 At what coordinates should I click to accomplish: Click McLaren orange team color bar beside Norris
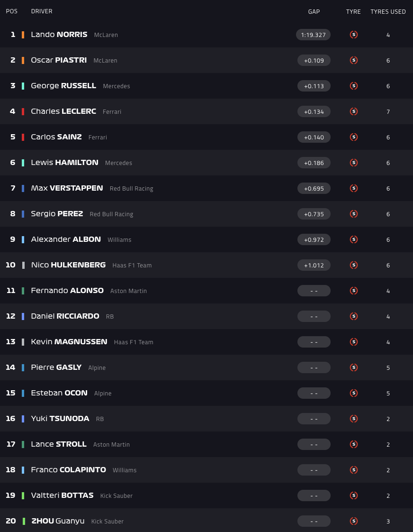(x=23, y=35)
